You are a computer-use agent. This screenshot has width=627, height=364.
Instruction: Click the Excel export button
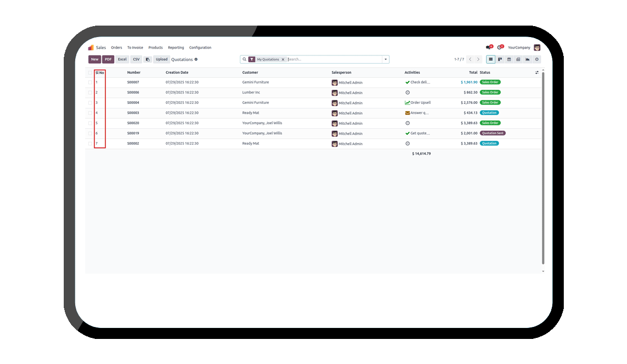point(122,60)
